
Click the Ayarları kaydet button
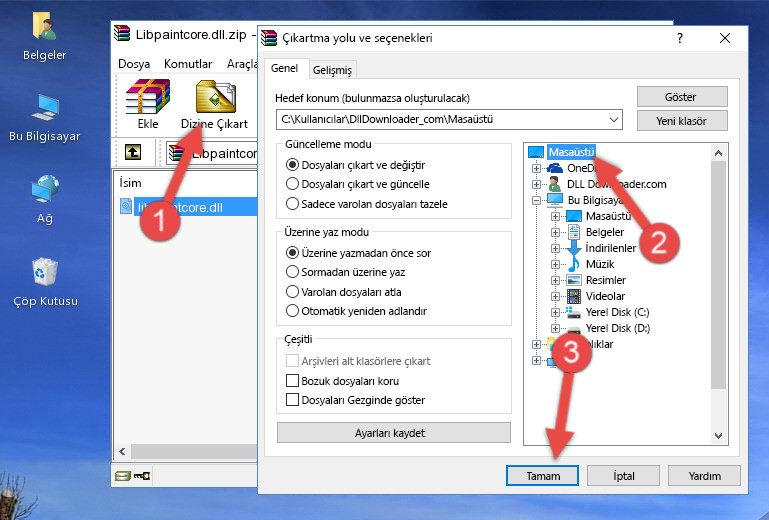[393, 433]
